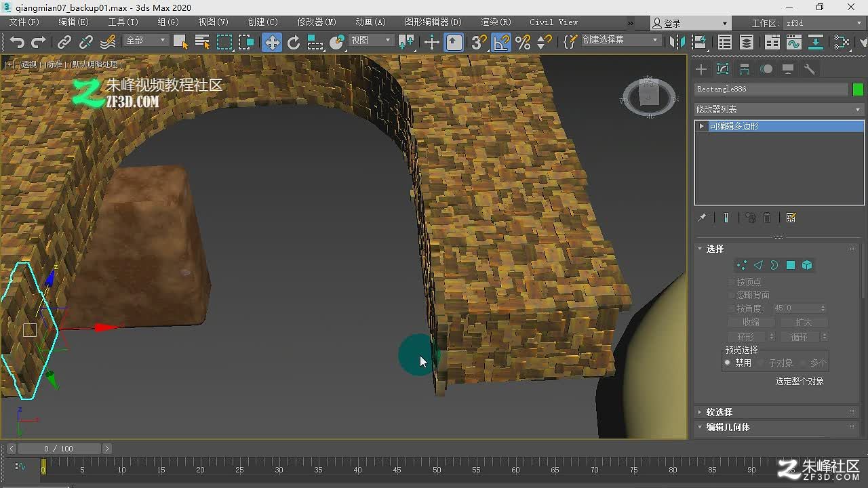Select Edge sub-object level
Viewport: 868px width, 488px height.
(758, 265)
